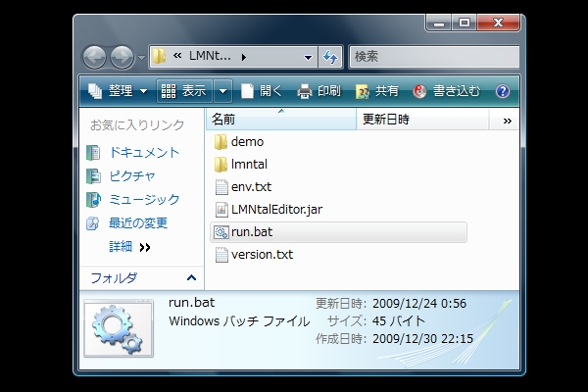
Task: Click the 印刷 (Print) toolbar button
Action: pyautogui.click(x=318, y=91)
